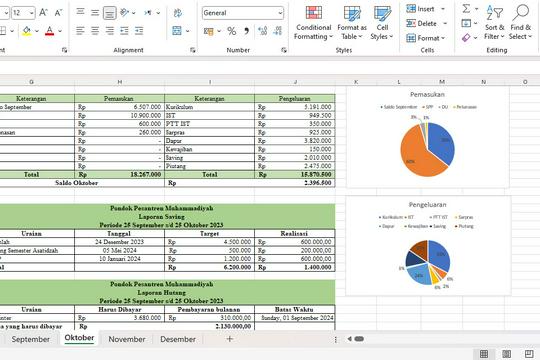The width and height of the screenshot is (540, 360).
Task: Click Decrease Indent icon
Action: click(x=124, y=31)
